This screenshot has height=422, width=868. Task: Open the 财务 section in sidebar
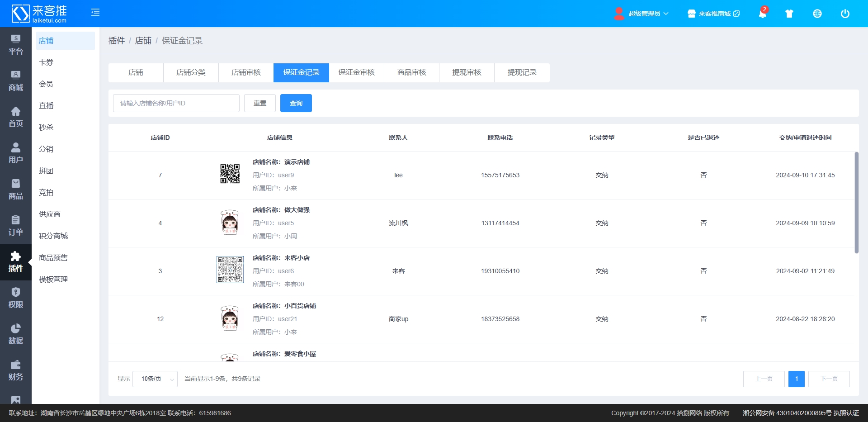point(16,370)
